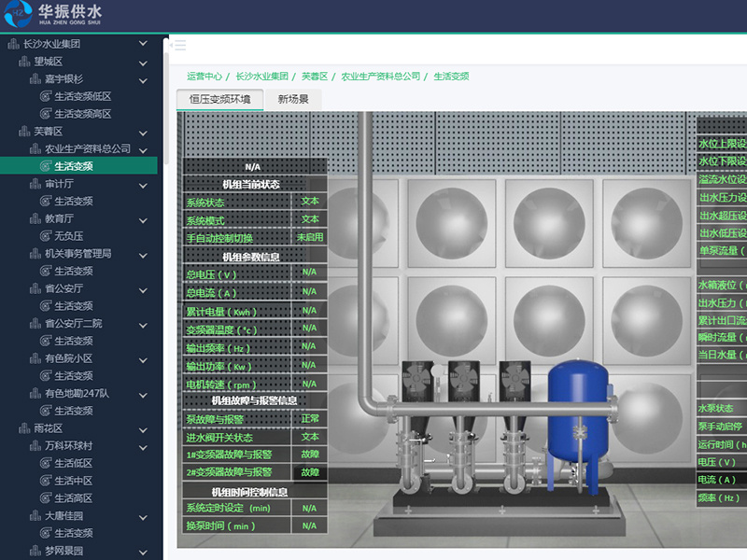This screenshot has width=747, height=560.
Task: Collapse the 有色院小区 chevron
Action: point(143,360)
